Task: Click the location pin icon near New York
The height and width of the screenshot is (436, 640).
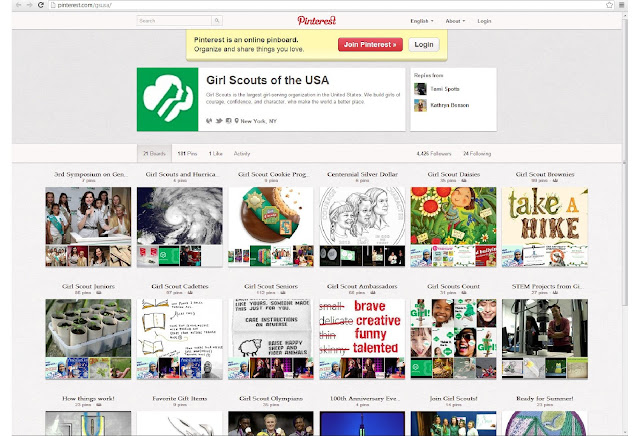Action: pyautogui.click(x=236, y=121)
